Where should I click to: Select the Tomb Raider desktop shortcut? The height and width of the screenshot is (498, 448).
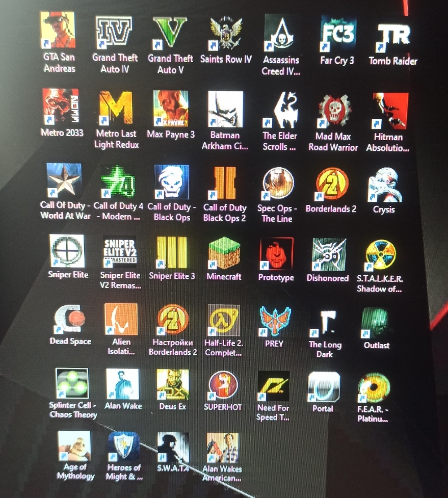(393, 36)
